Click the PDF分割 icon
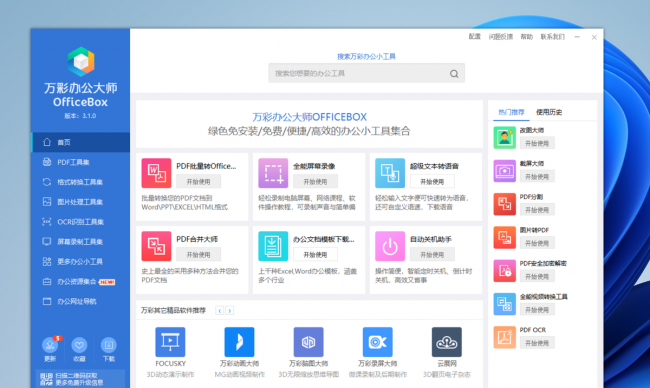Image resolution: width=650 pixels, height=388 pixels. [x=504, y=204]
